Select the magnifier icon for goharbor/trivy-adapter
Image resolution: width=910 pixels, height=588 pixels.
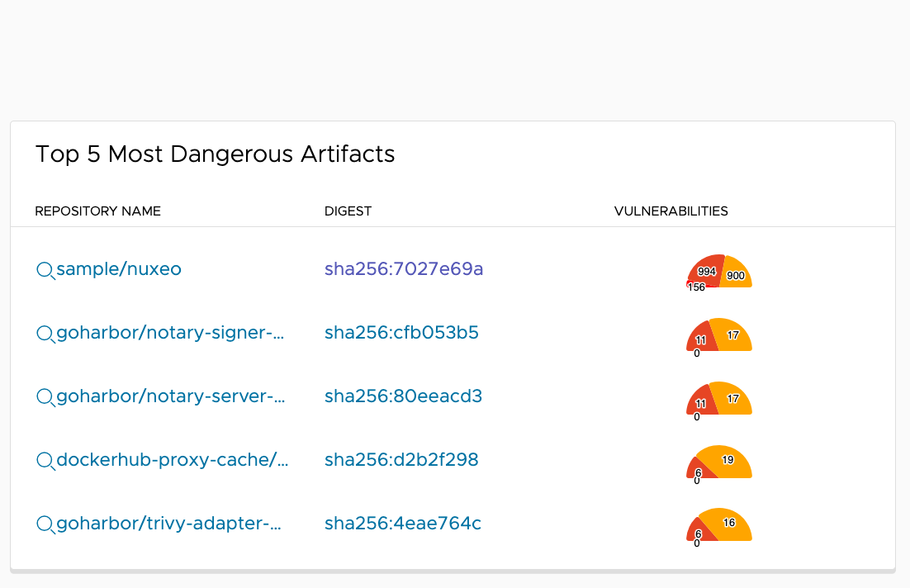(45, 524)
